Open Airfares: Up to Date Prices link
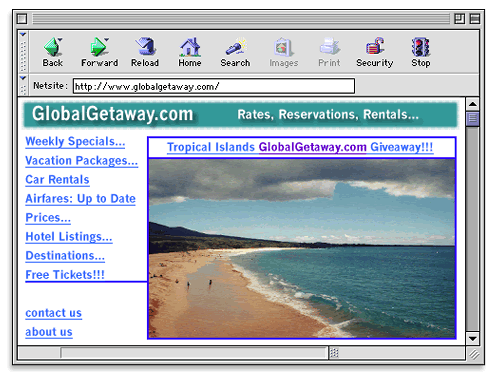Image resolution: width=498 pixels, height=375 pixels. (80, 208)
